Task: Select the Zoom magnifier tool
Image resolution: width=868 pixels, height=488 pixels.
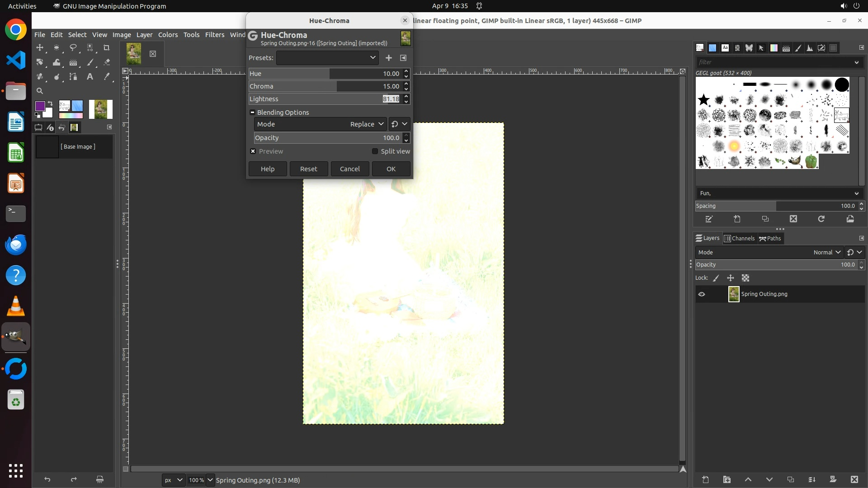Action: point(40,91)
